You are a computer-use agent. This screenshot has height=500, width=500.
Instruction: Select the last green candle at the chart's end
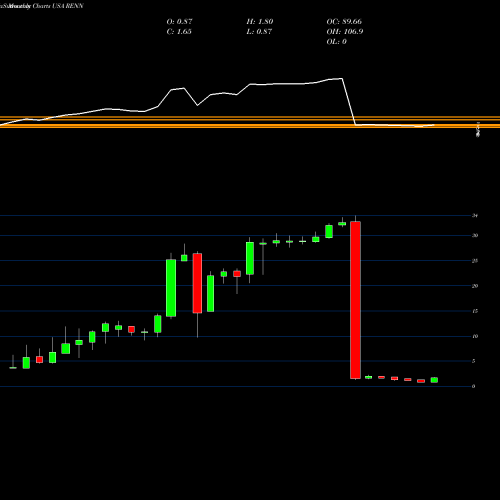[x=434, y=380]
